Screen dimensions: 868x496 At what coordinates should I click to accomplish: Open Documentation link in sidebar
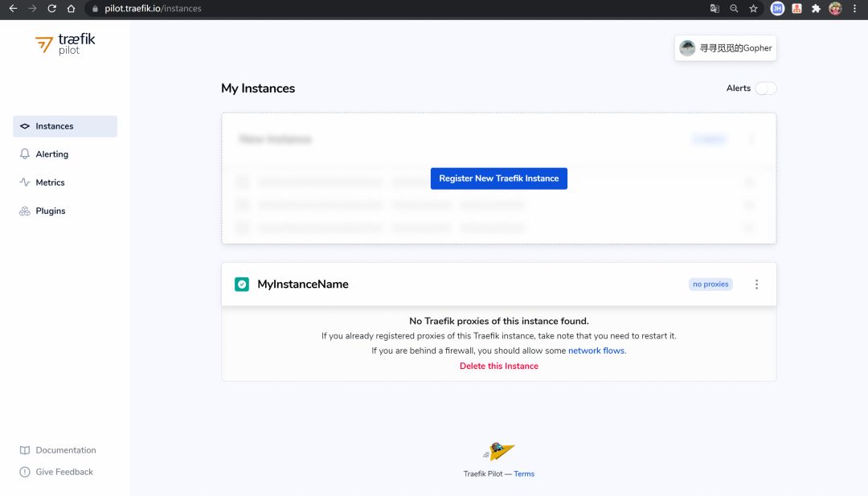[x=66, y=450]
